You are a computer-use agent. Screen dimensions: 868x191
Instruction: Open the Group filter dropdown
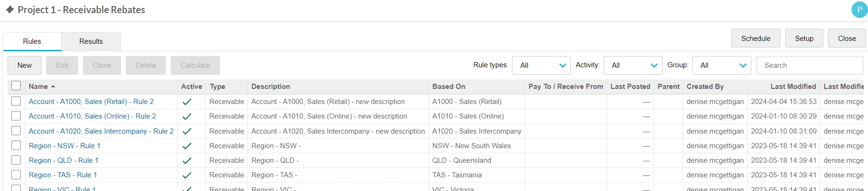point(722,65)
